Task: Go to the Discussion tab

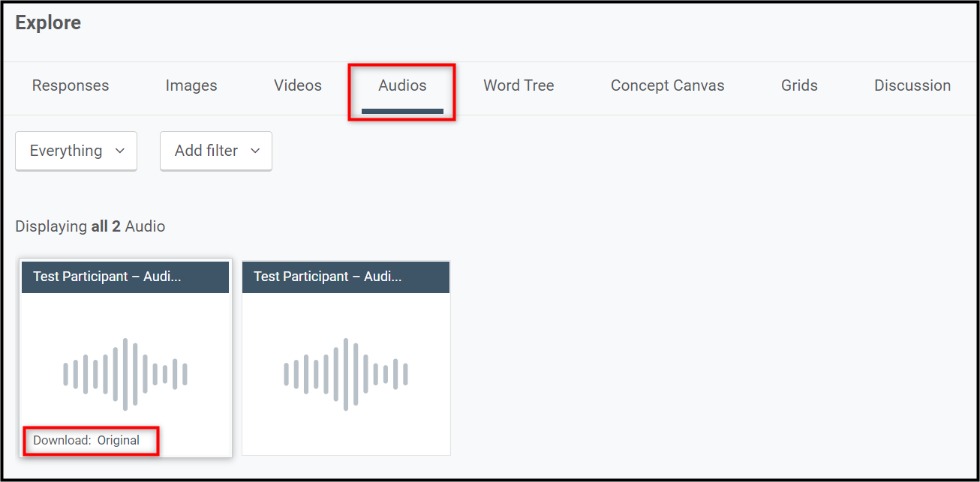Action: pyautogui.click(x=912, y=85)
